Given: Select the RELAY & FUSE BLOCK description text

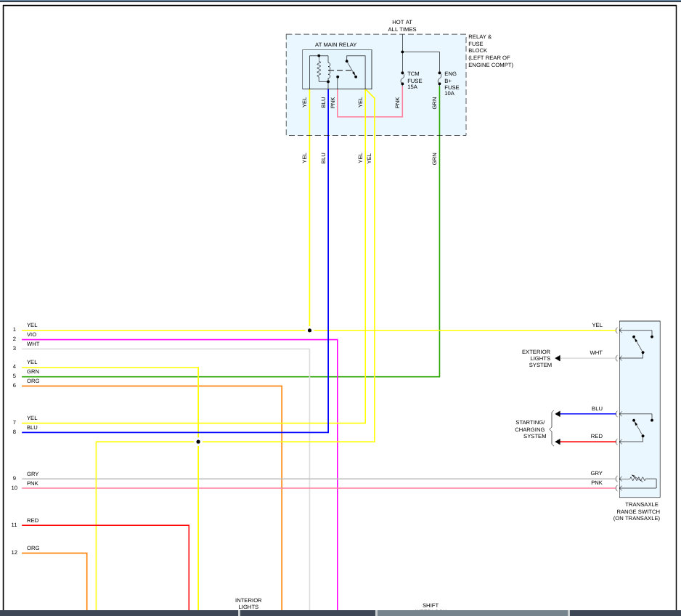Looking at the screenshot, I should [x=490, y=50].
